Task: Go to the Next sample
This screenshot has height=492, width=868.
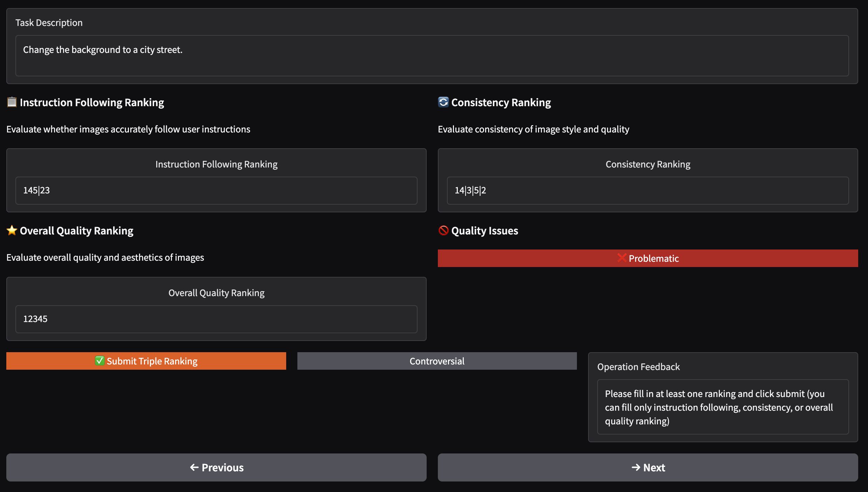Action: click(x=647, y=467)
